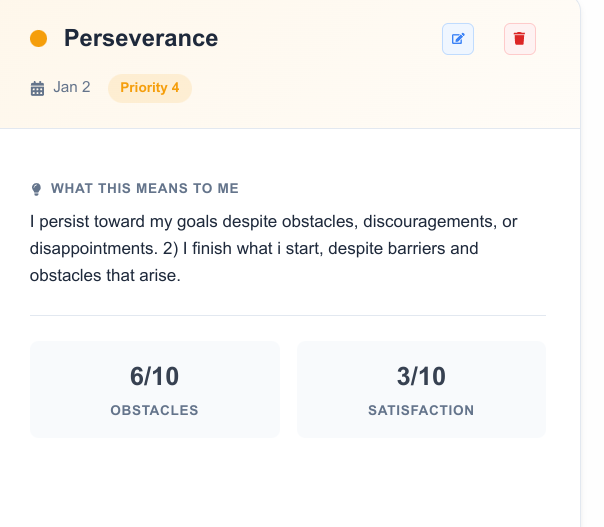Click the divider line above the score cards

(x=288, y=315)
